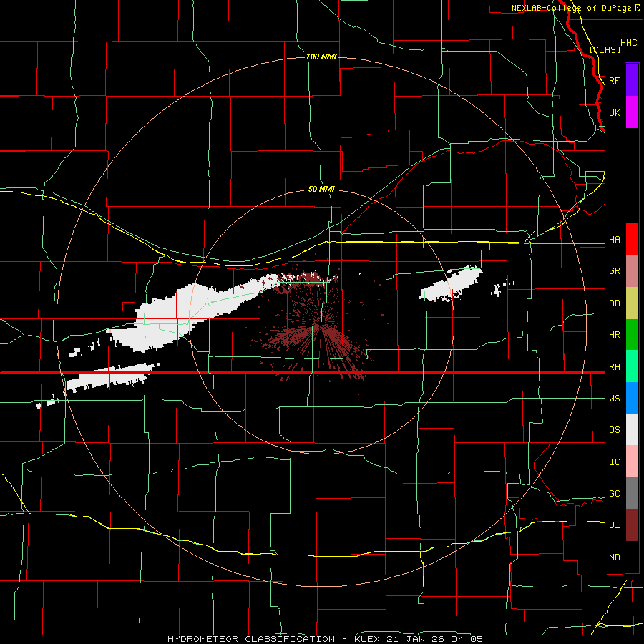644x644 pixels.
Task: Click the brown BI legend swatch
Action: point(632,525)
